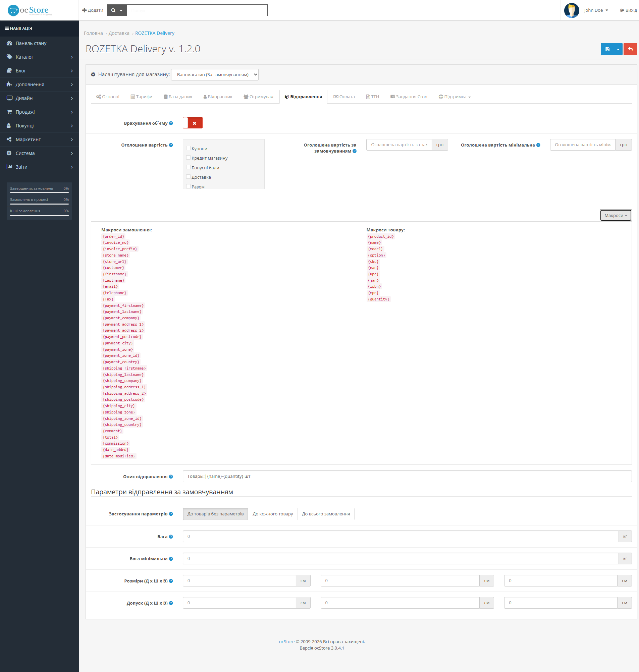Click the ocStore logo
Screen dimensions: 639x672
coord(30,10)
